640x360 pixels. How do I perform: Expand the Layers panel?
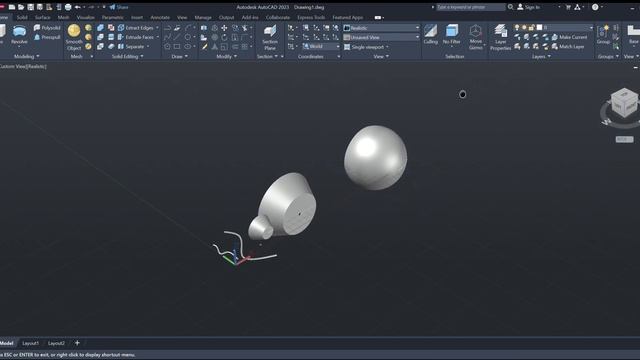click(x=541, y=56)
